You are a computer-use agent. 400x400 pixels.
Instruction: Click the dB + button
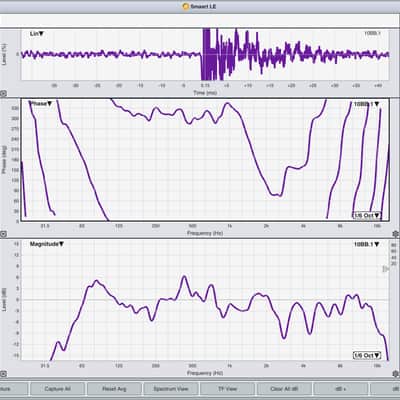(341, 389)
